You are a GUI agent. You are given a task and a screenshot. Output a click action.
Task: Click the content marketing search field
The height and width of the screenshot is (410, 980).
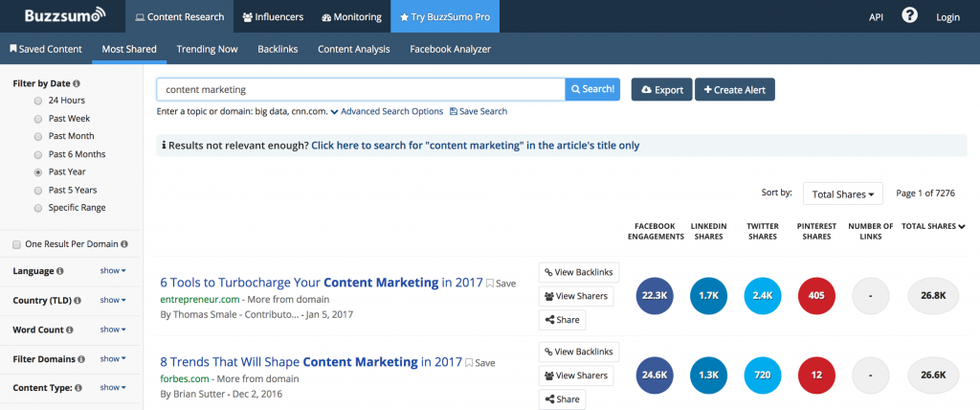[360, 89]
